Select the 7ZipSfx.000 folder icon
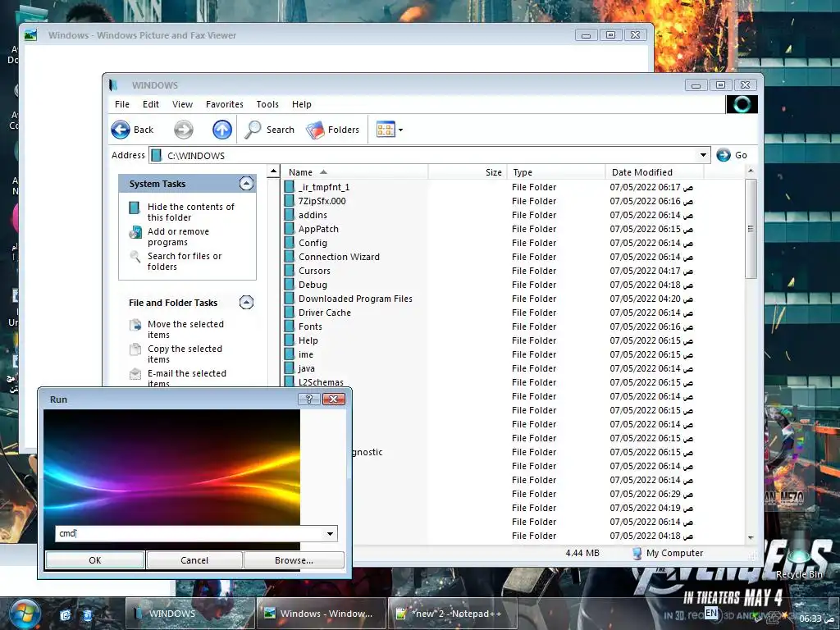 [x=290, y=201]
